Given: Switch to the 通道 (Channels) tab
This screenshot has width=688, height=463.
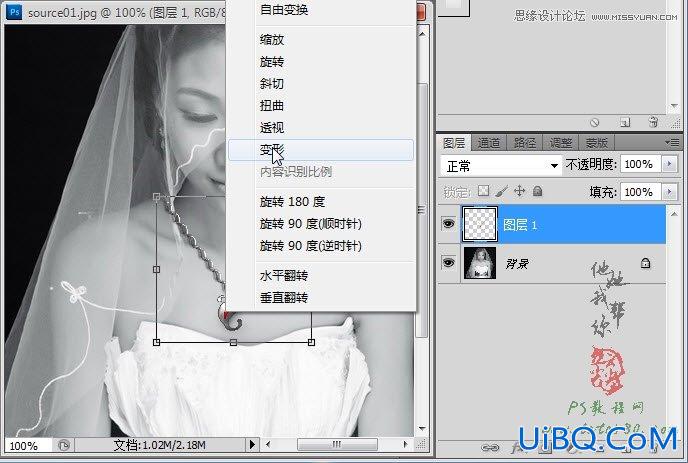Looking at the screenshot, I should point(489,143).
